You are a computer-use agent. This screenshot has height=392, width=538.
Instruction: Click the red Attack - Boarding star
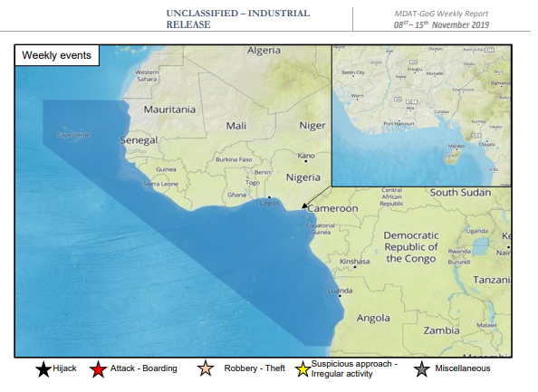98,369
